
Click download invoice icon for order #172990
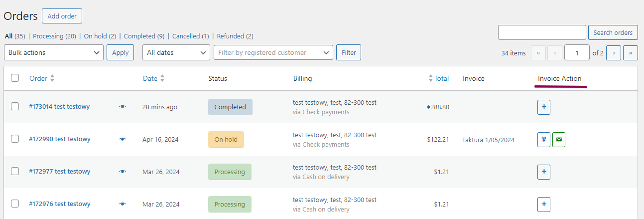point(544,140)
